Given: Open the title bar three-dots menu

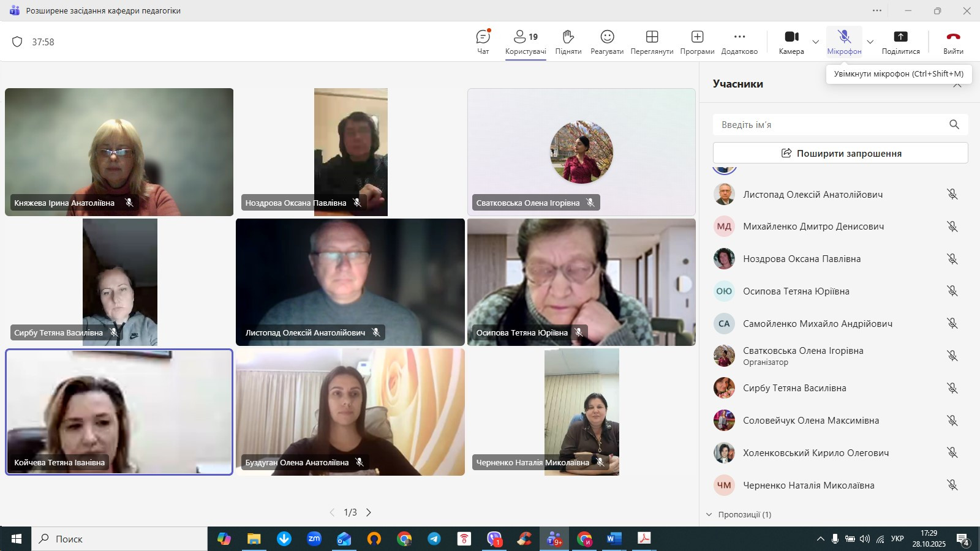Looking at the screenshot, I should pyautogui.click(x=877, y=10).
